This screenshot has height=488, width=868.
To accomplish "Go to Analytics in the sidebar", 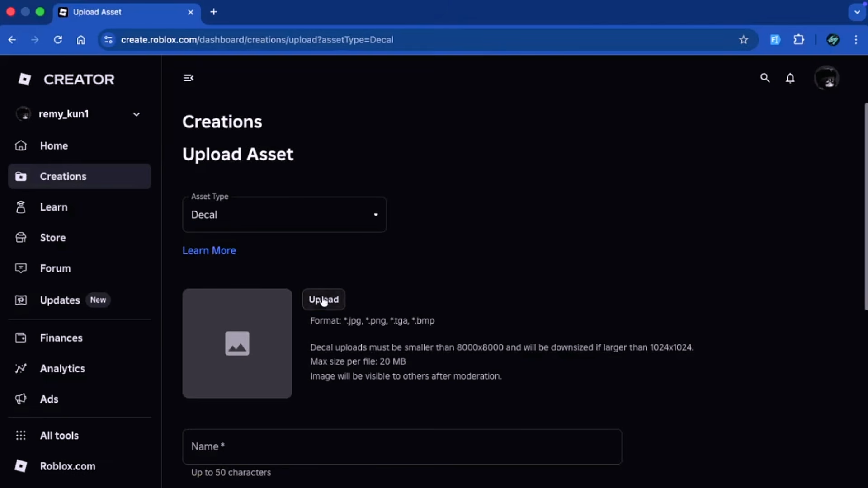I will click(x=62, y=369).
